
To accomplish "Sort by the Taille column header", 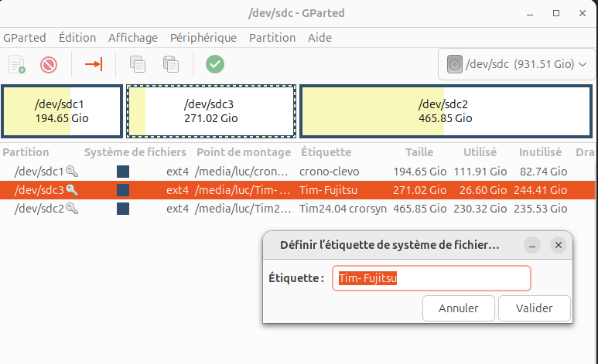I will (x=419, y=152).
